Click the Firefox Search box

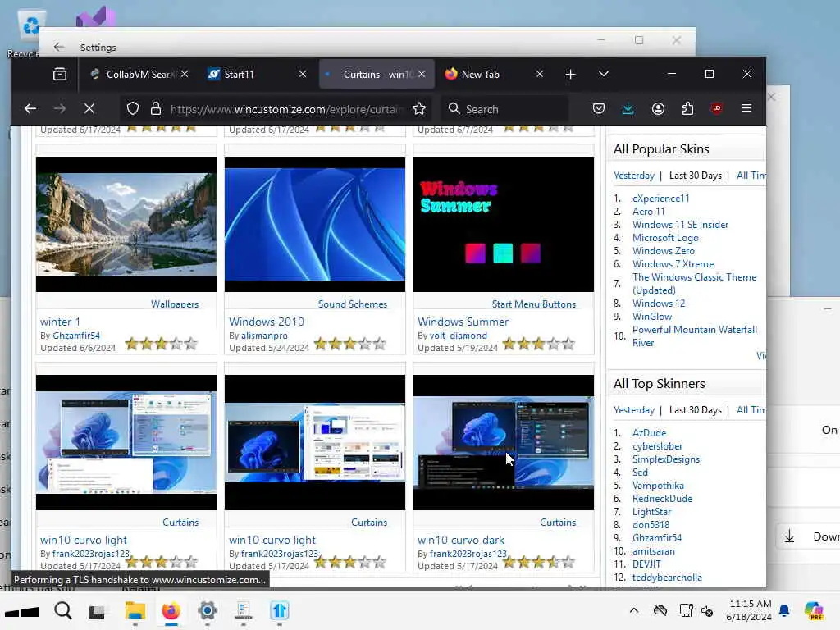(x=504, y=109)
